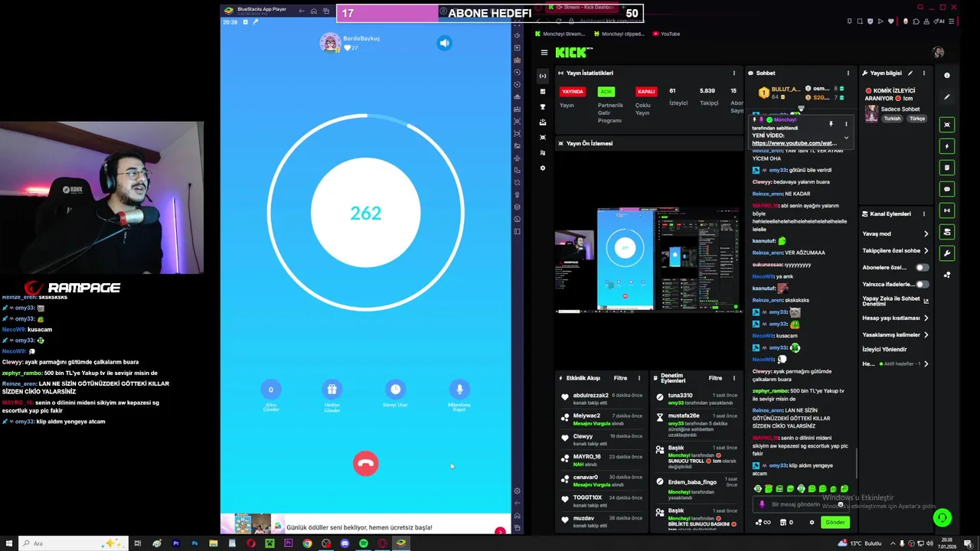
Task: Open the analytics chart icon in Kick sidebar
Action: coord(543,91)
